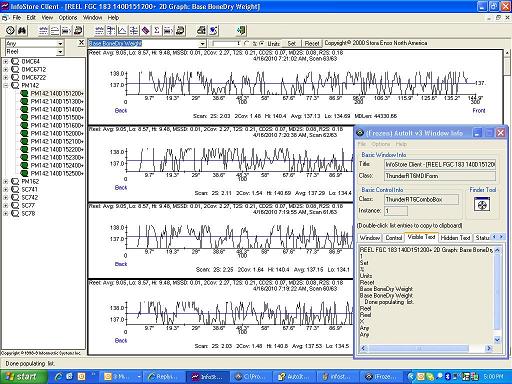Viewport: 512px width, 384px height.
Task: Select reel PM142 140D151500+
Action: click(x=57, y=117)
